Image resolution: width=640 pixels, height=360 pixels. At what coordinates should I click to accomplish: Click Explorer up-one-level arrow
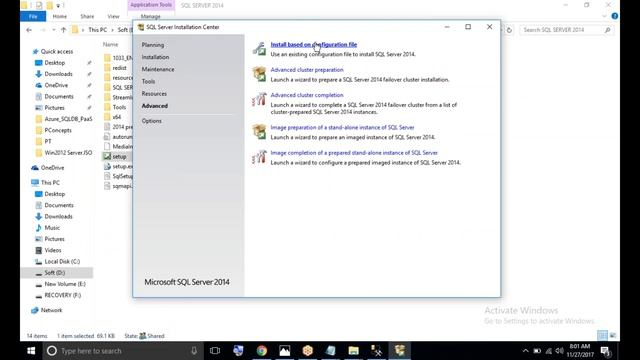click(x=63, y=30)
